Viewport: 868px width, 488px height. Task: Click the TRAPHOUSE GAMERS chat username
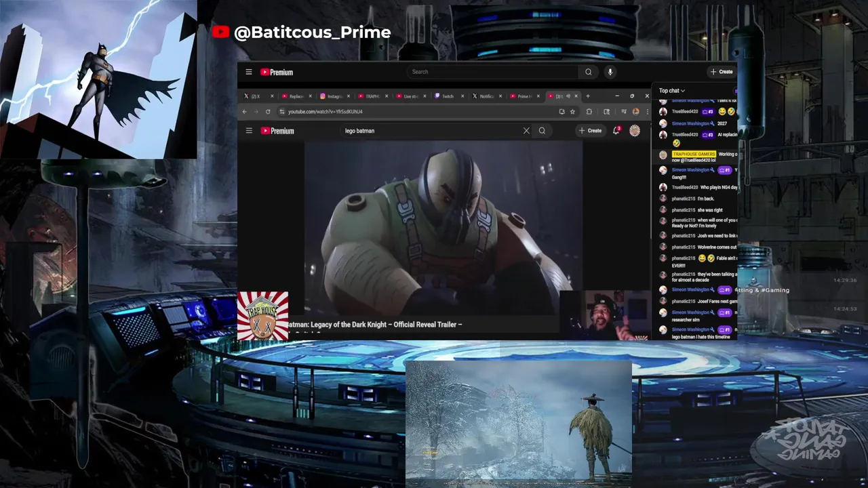[693, 155]
